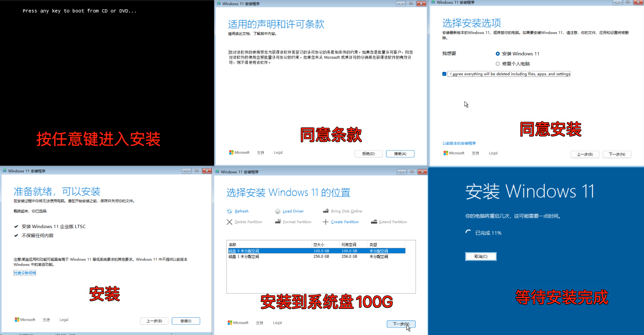Viewport: 644px width, 335px height.
Task: Open the 检查设备规格 link
Action: click(x=25, y=273)
